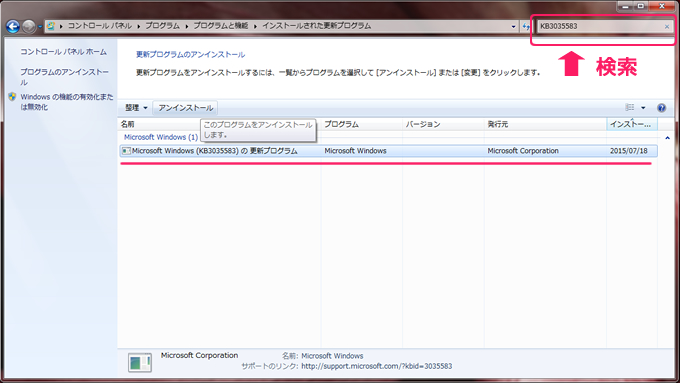Image resolution: width=680 pixels, height=383 pixels.
Task: Click the details pane program icon
Action: [x=140, y=363]
